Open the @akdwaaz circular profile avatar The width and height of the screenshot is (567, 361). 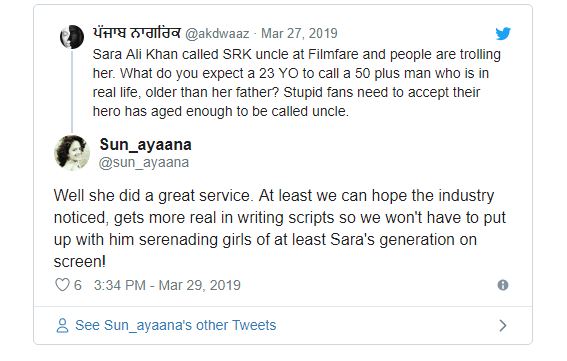tap(72, 37)
